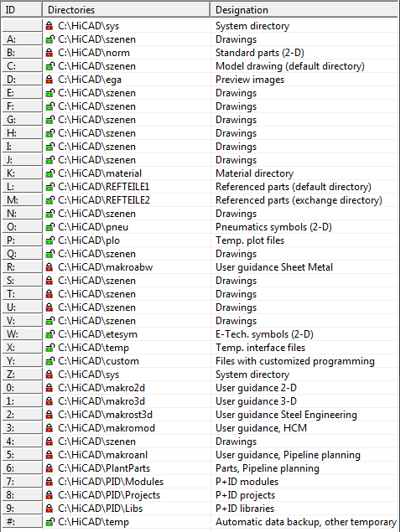Click 'Temp. interface files' designation
Image resolution: width=400 pixels, height=532 pixels.
(x=261, y=348)
